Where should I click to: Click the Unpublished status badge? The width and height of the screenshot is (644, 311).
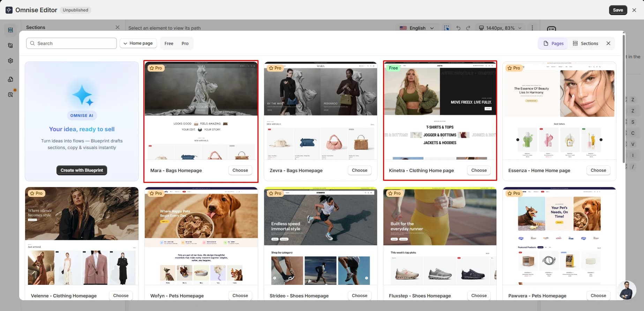click(x=75, y=10)
